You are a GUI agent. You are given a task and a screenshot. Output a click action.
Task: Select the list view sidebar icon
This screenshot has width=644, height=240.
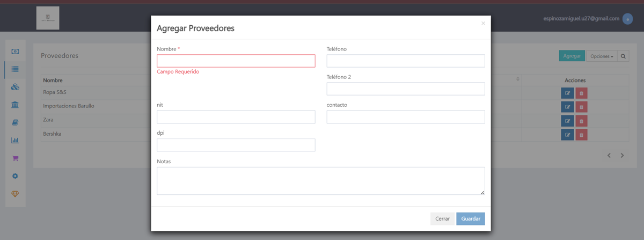coord(15,69)
